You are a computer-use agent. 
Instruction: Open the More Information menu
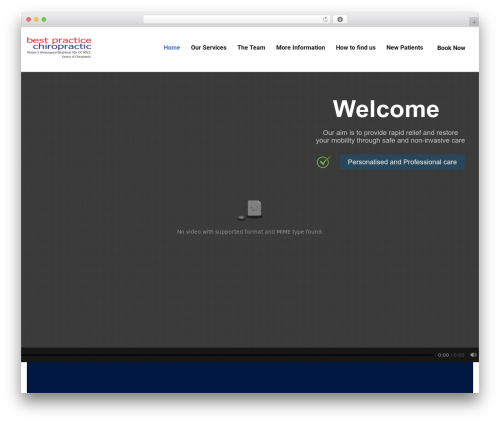300,48
